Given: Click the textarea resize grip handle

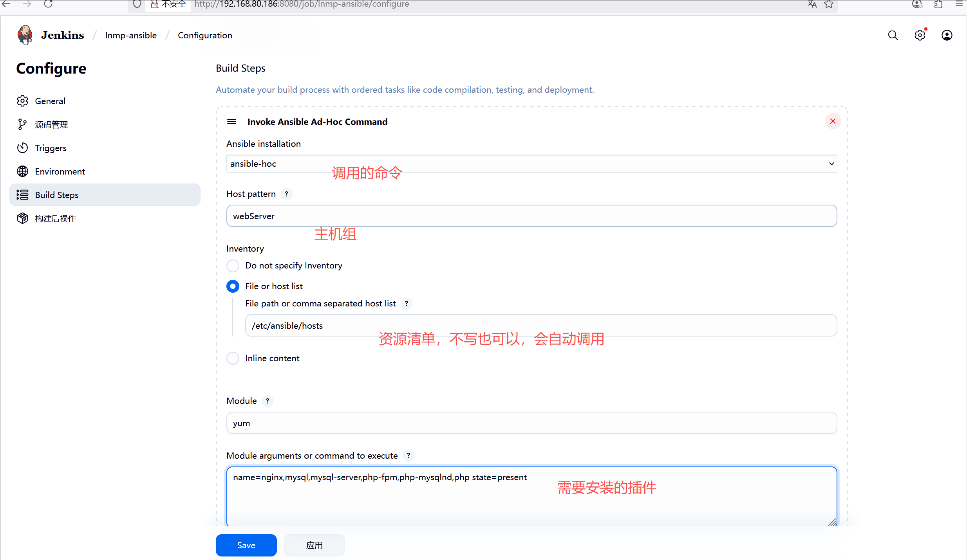Looking at the screenshot, I should [x=832, y=522].
